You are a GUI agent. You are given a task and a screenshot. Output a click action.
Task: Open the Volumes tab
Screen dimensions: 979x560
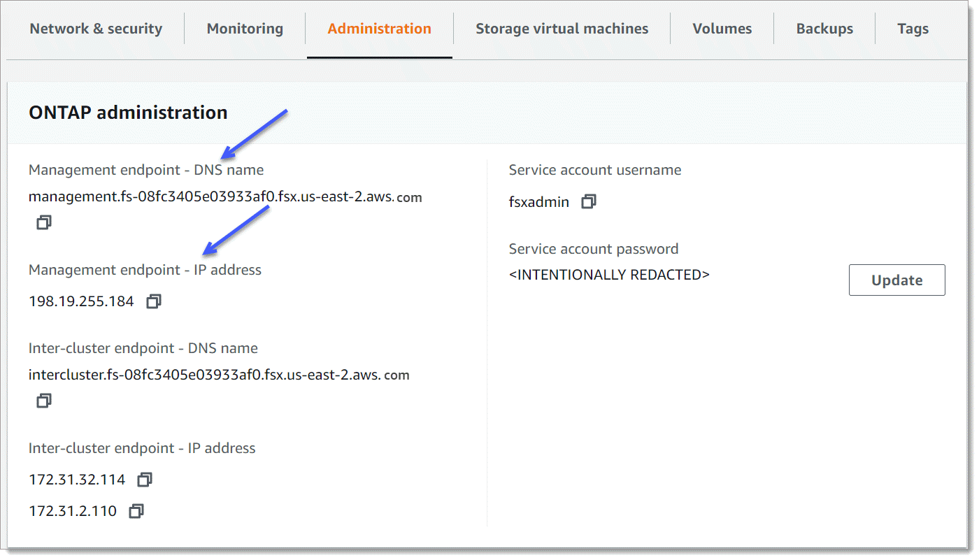pyautogui.click(x=722, y=29)
